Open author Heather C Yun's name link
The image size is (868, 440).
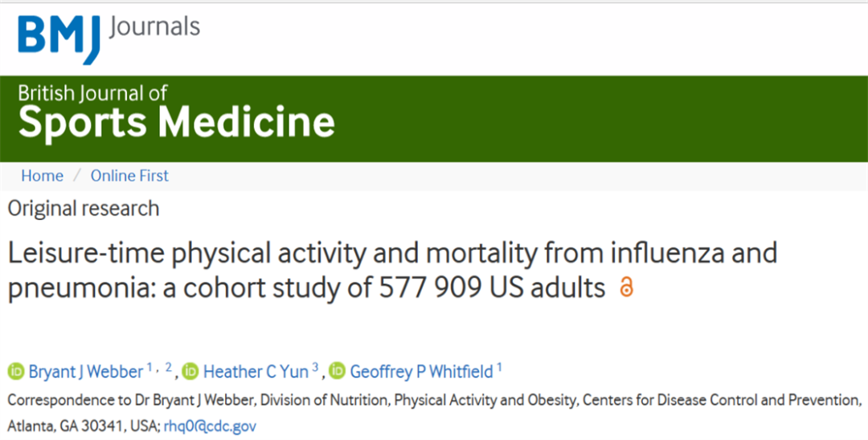pyautogui.click(x=255, y=372)
